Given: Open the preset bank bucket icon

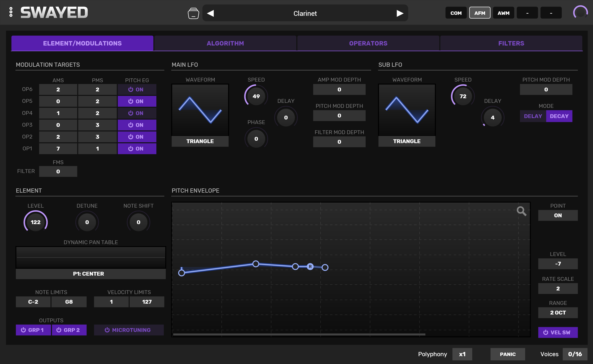Looking at the screenshot, I should click(193, 13).
